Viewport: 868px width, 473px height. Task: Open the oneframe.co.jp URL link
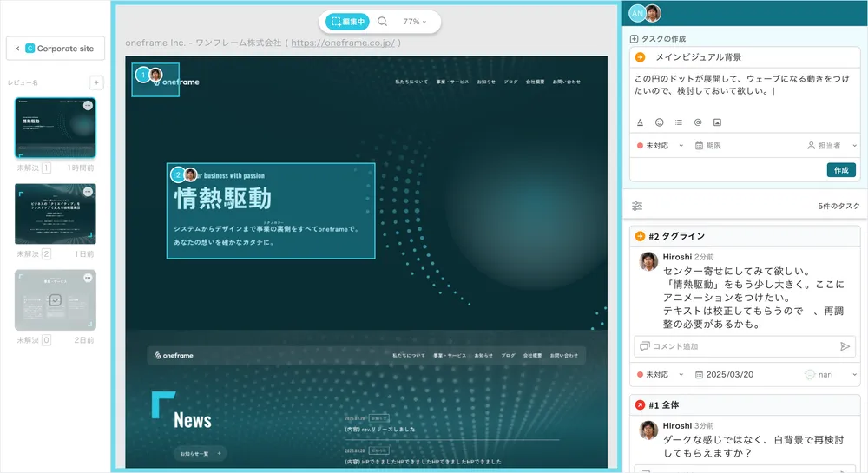pyautogui.click(x=342, y=43)
